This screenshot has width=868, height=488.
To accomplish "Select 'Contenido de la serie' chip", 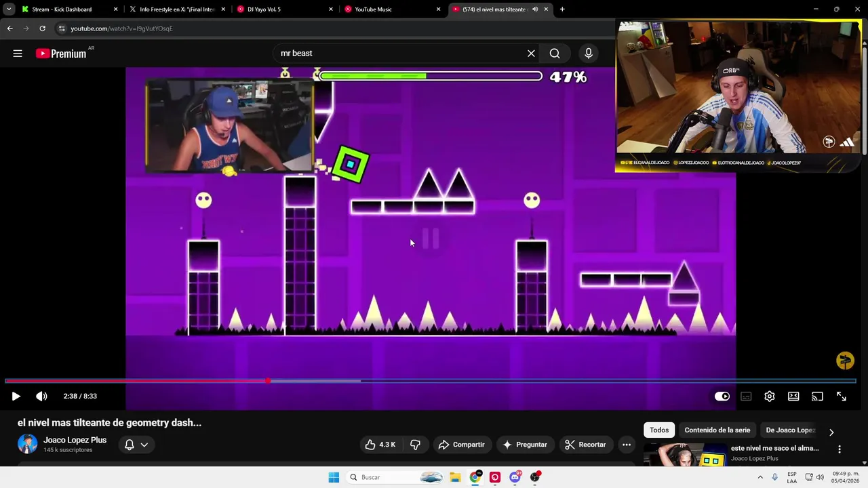I will (717, 430).
